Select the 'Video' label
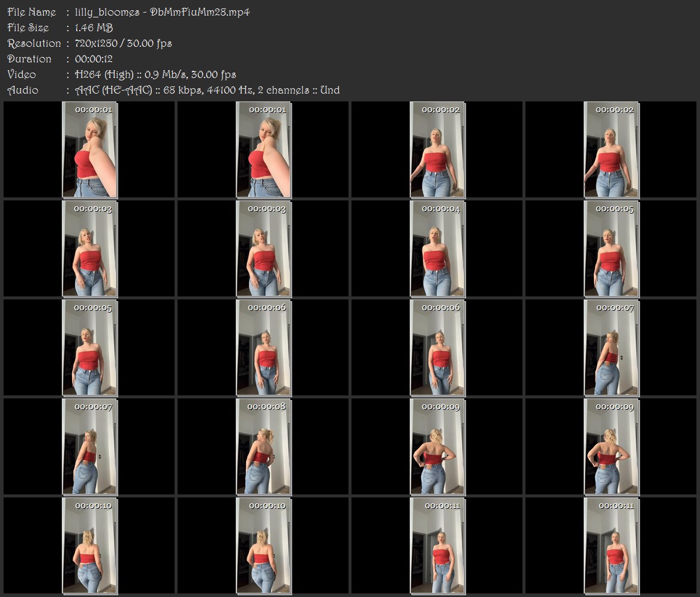The width and height of the screenshot is (700, 597). [x=22, y=74]
